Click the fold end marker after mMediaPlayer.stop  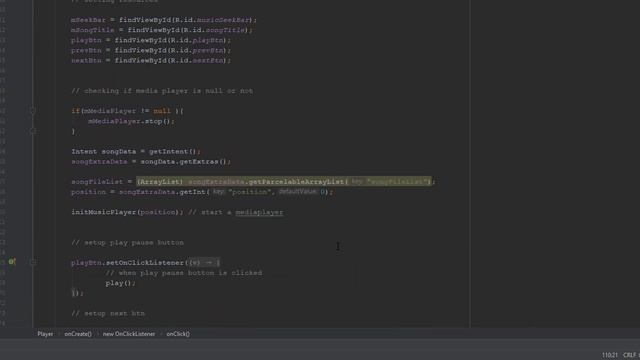(33, 131)
